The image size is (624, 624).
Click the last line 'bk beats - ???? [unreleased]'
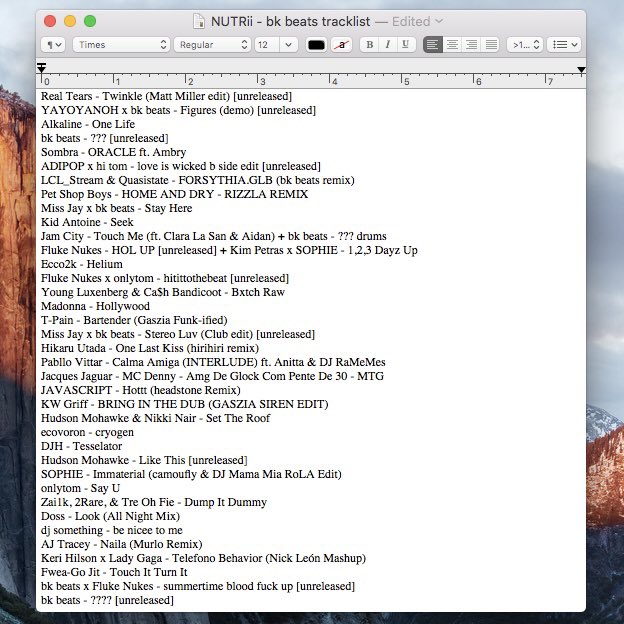pos(107,600)
